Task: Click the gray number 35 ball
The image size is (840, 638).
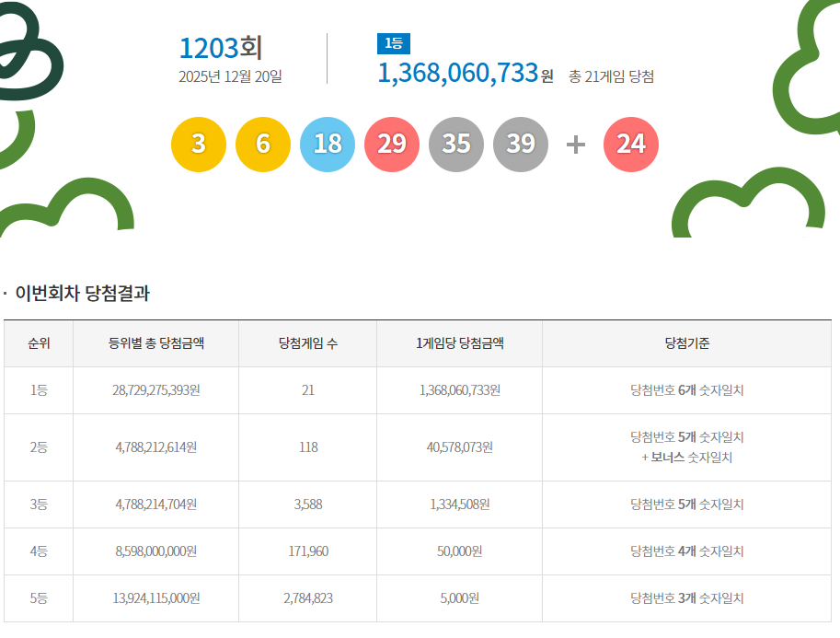Action: point(456,145)
